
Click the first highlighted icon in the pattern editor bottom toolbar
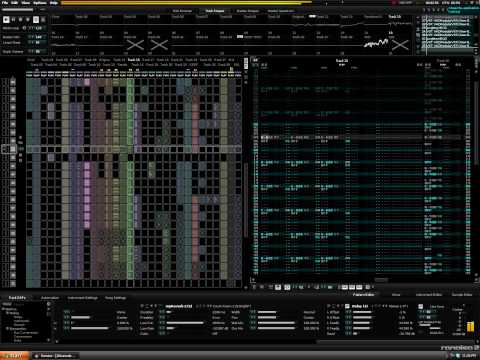click(x=278, y=287)
